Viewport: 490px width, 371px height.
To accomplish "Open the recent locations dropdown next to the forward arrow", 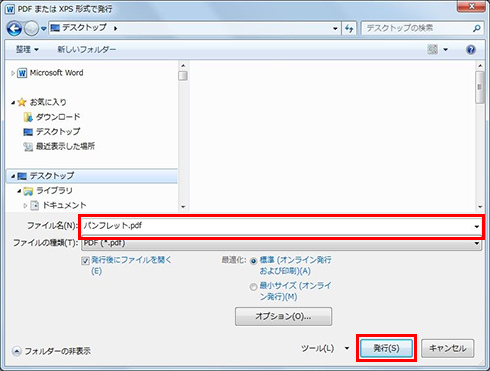I will pos(44,29).
